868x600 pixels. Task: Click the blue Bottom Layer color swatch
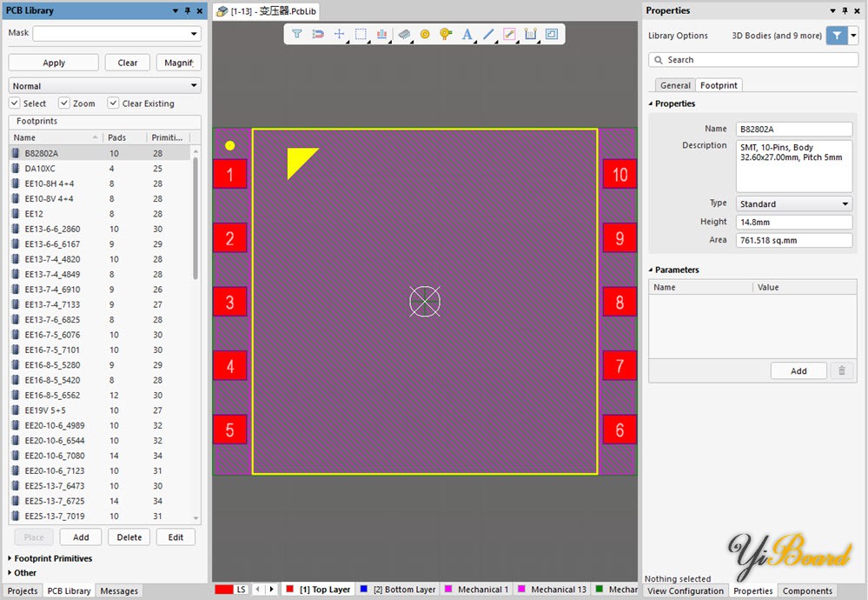point(364,589)
